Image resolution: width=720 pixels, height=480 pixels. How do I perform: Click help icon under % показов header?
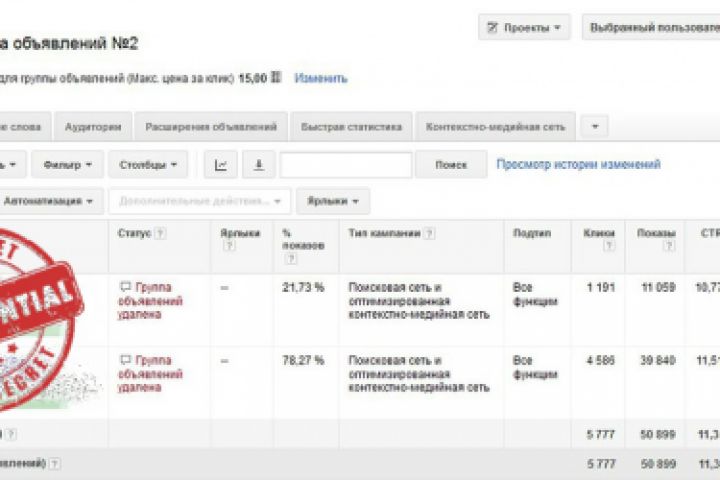pyautogui.click(x=290, y=259)
